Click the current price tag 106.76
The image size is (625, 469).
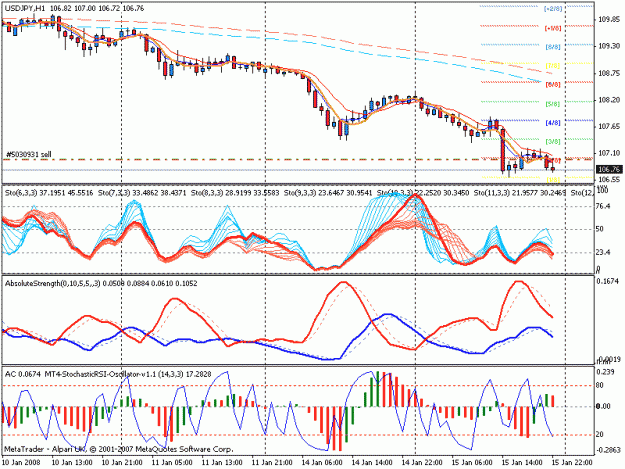pos(608,169)
